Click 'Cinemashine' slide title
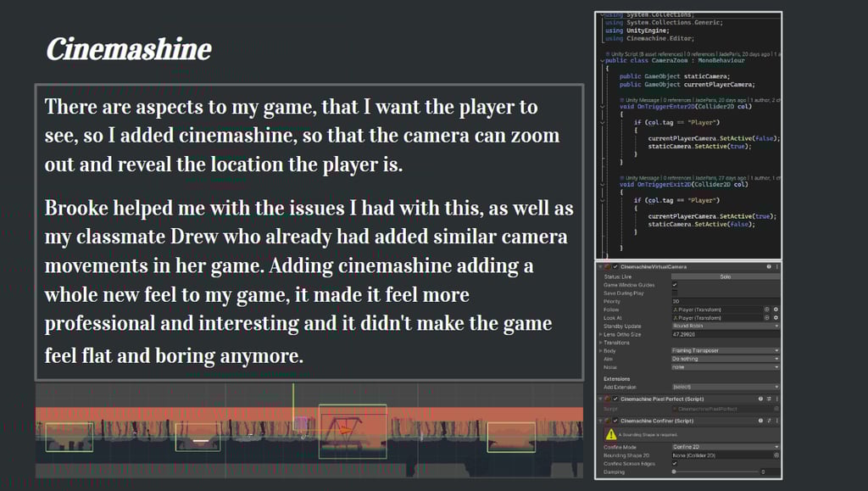The height and width of the screenshot is (491, 868). tap(129, 50)
